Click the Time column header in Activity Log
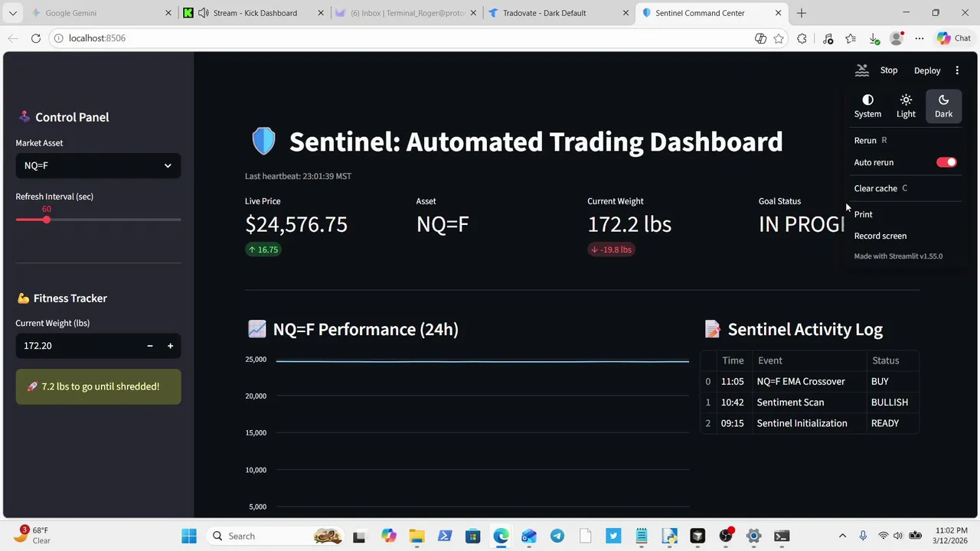 click(x=733, y=360)
